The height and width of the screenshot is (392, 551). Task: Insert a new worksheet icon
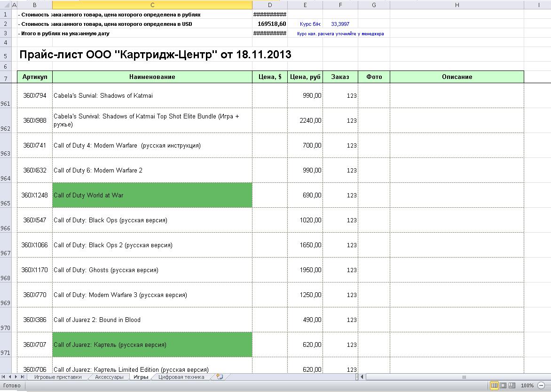click(220, 377)
